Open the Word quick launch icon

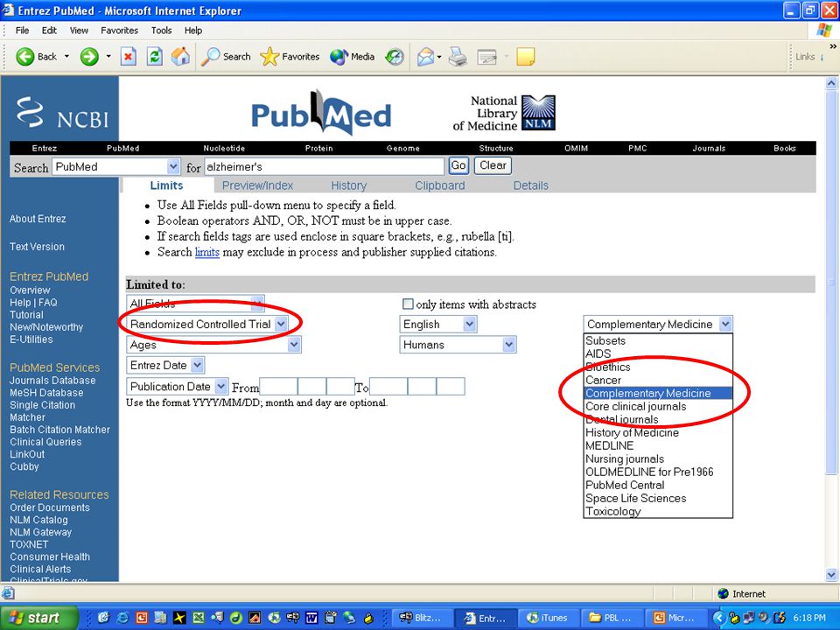pos(311,618)
